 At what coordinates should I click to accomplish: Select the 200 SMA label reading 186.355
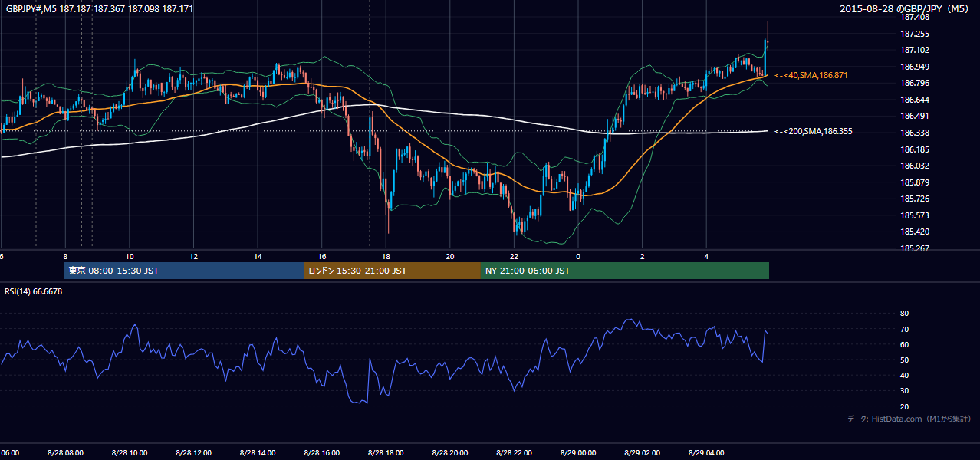(813, 131)
